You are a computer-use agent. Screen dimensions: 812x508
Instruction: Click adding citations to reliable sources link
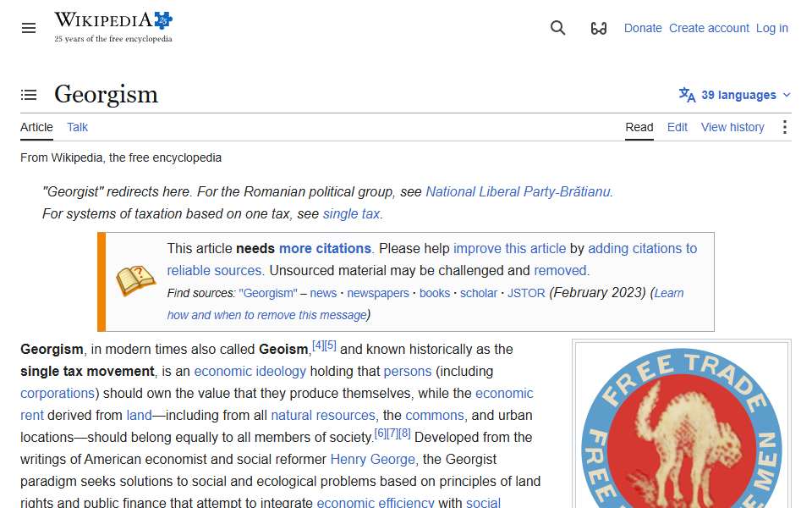tap(642, 248)
